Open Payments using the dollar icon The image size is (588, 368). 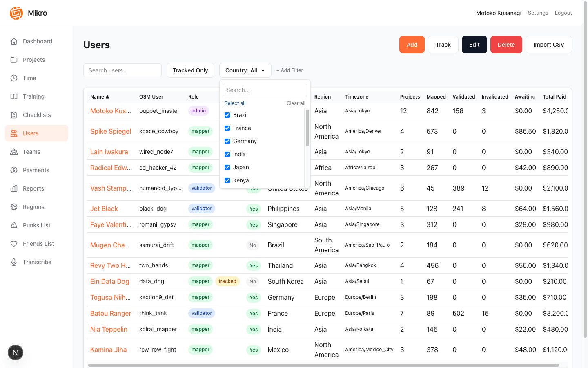(x=14, y=170)
